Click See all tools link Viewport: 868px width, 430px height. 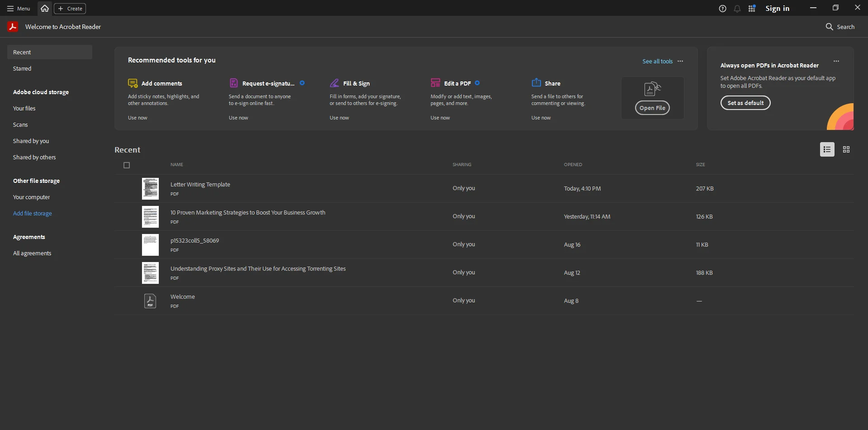657,61
